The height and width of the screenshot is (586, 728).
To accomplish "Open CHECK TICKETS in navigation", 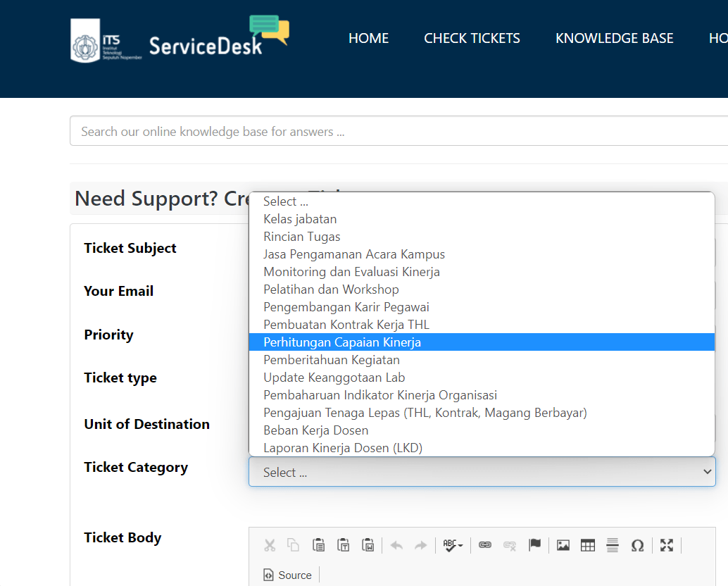I will [x=472, y=39].
